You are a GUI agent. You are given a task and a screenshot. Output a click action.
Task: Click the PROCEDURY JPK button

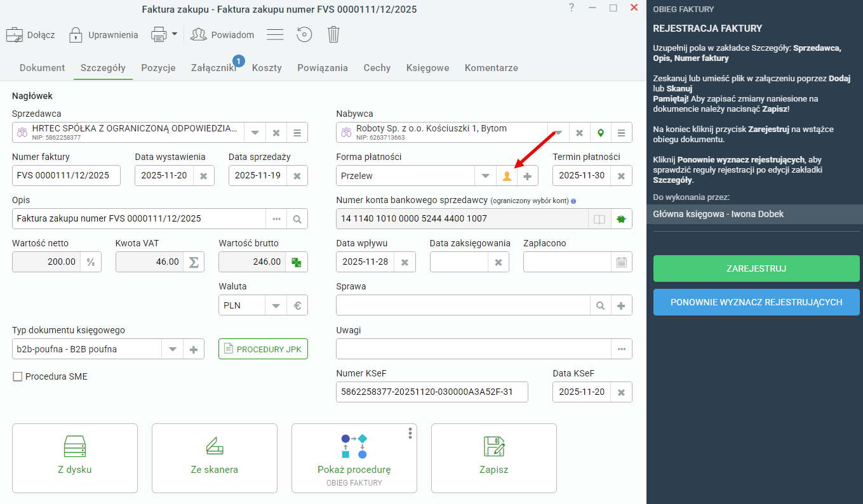click(263, 349)
